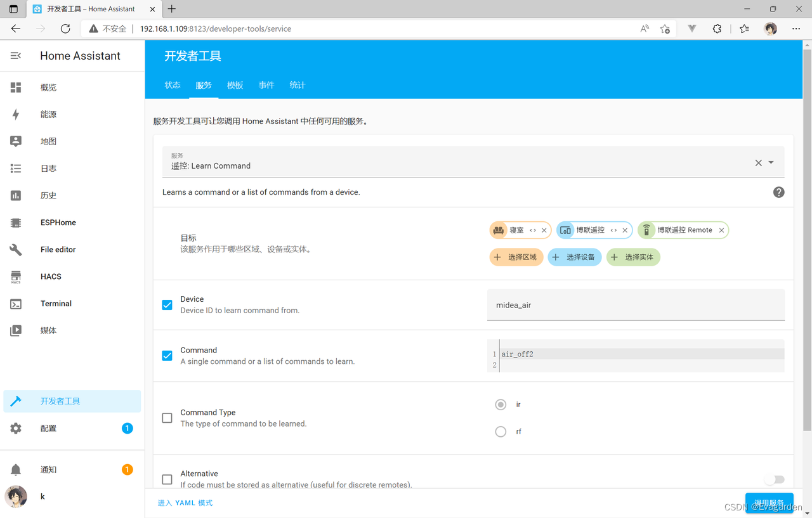
Task: Go back in the browser
Action: click(x=16, y=29)
